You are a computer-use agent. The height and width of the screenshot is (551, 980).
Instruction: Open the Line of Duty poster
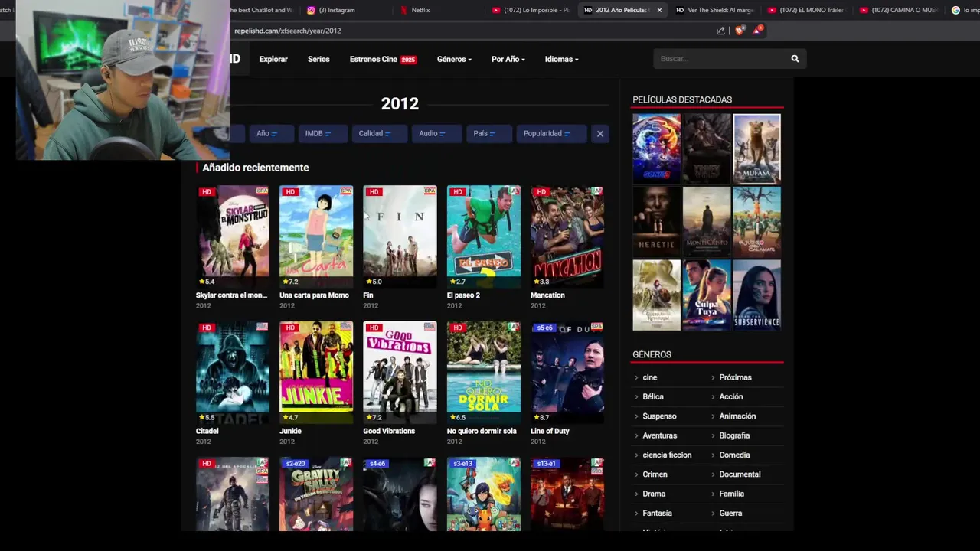(x=567, y=372)
